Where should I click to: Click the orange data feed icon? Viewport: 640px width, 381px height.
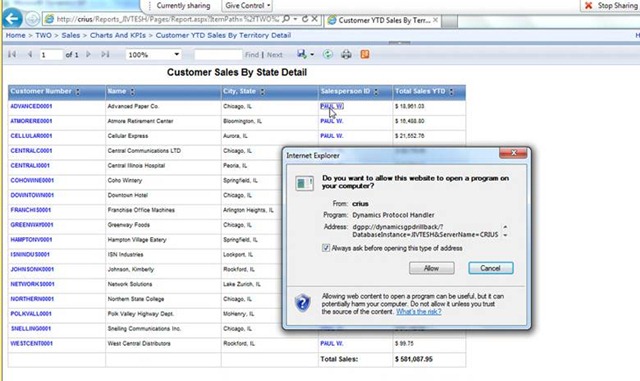click(x=365, y=54)
